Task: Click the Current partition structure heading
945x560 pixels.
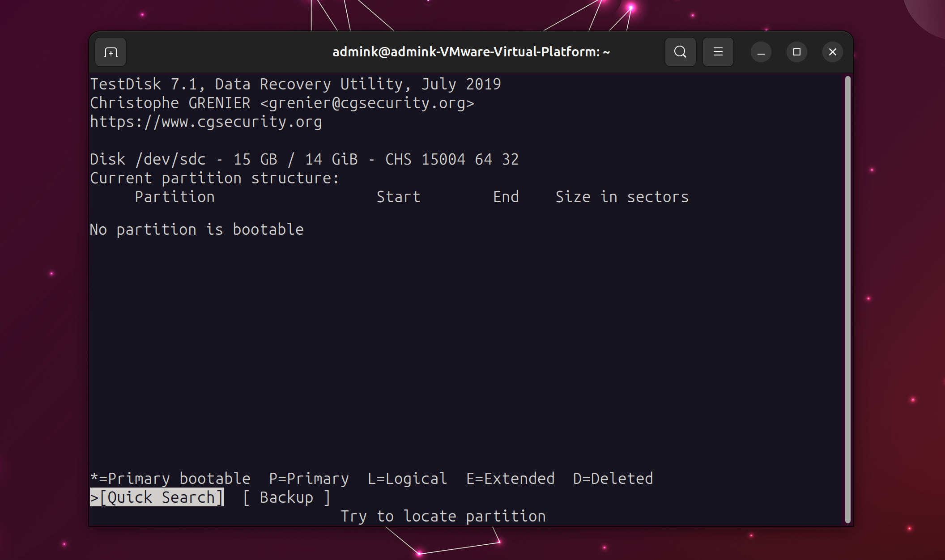Action: click(x=214, y=178)
